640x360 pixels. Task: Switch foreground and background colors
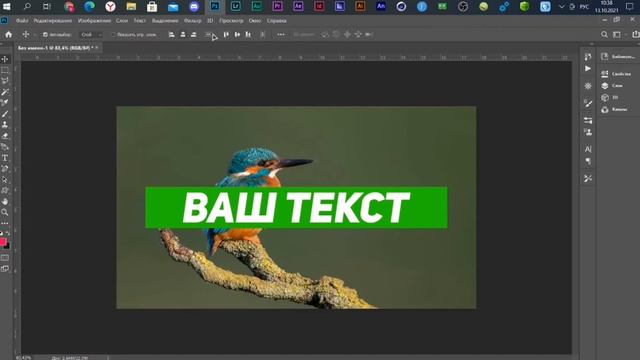[x=8, y=233]
